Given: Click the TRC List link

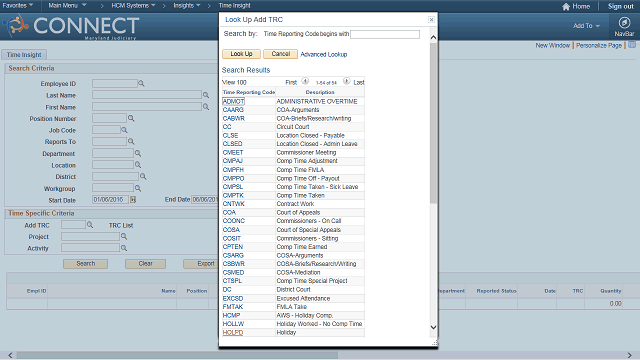Looking at the screenshot, I should [121, 225].
